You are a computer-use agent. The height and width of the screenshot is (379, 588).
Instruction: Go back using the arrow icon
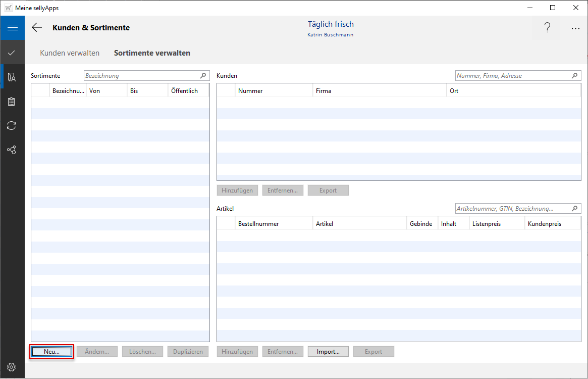[x=37, y=28]
